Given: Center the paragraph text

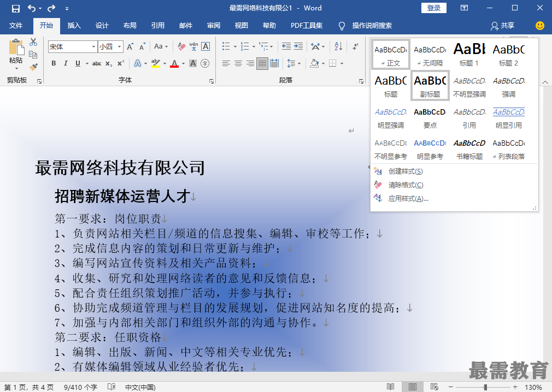Looking at the screenshot, I should 238,63.
